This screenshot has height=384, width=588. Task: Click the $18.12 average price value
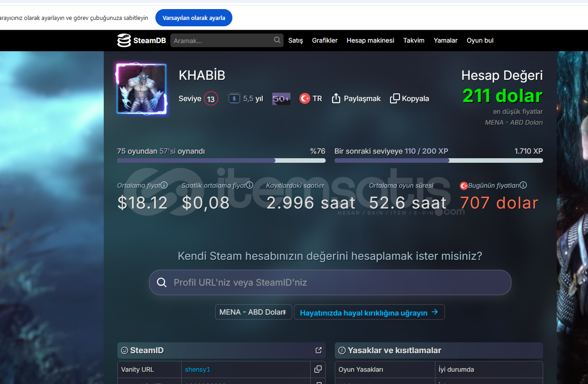[142, 203]
